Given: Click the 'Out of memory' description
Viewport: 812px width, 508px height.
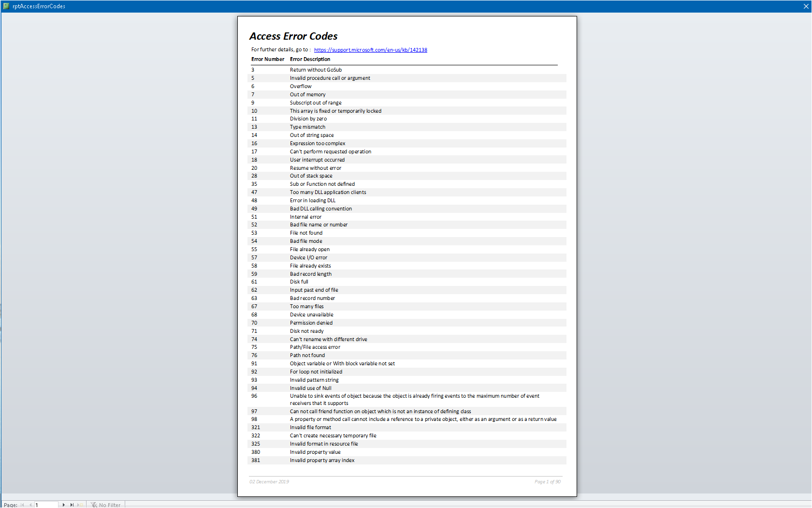Looking at the screenshot, I should pos(308,95).
